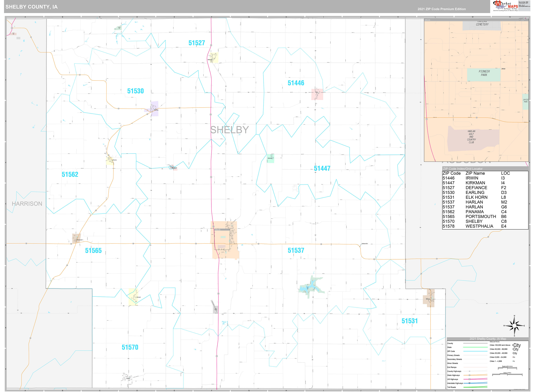Click HARLAN GOLF AND COUNTRY CLUB label
Viewport: 533px width, 392px height.
(x=471, y=137)
